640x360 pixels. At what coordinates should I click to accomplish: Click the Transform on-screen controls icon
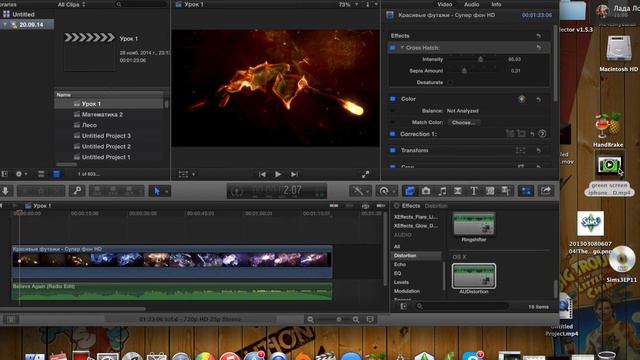coord(520,150)
